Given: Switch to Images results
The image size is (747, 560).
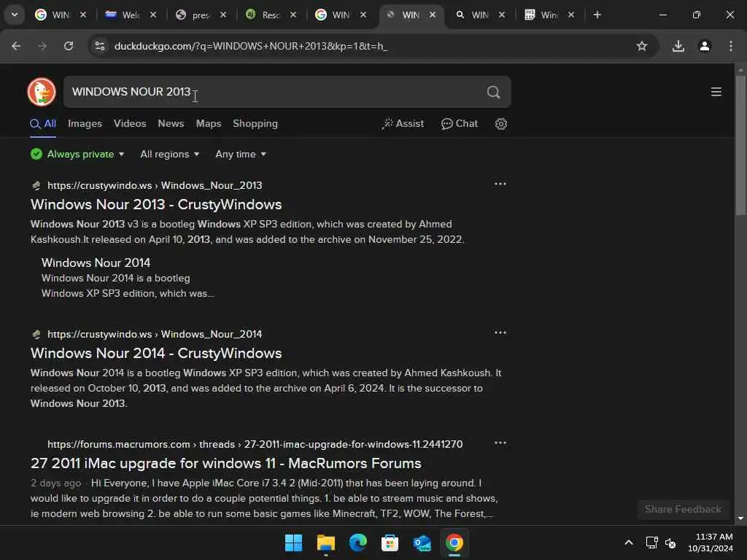Looking at the screenshot, I should [x=85, y=124].
